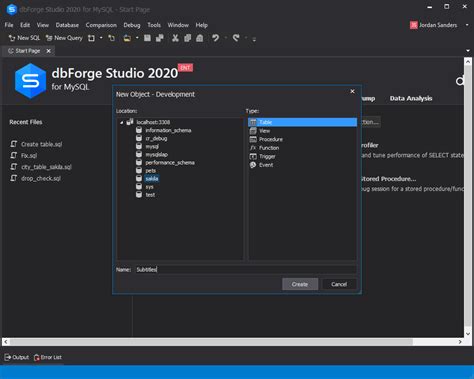The height and width of the screenshot is (379, 474).
Task: Open recent file Create table.sql
Action: click(x=41, y=144)
